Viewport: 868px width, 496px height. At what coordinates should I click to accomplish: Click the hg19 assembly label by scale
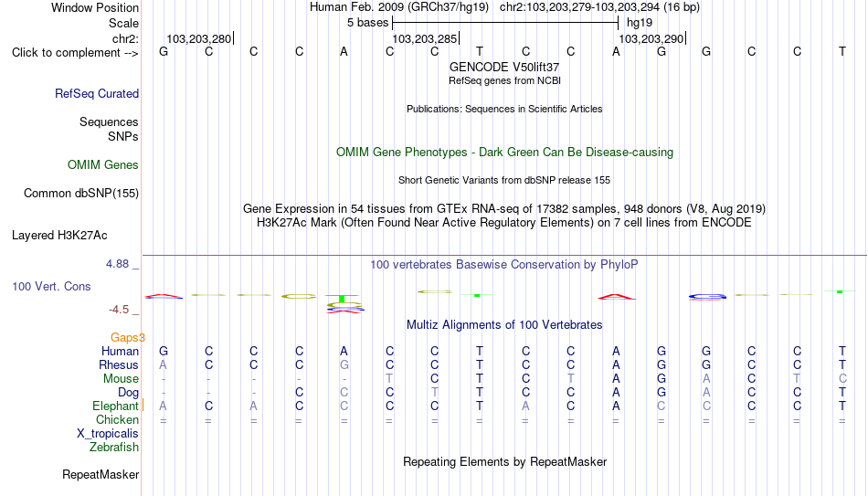coord(640,23)
